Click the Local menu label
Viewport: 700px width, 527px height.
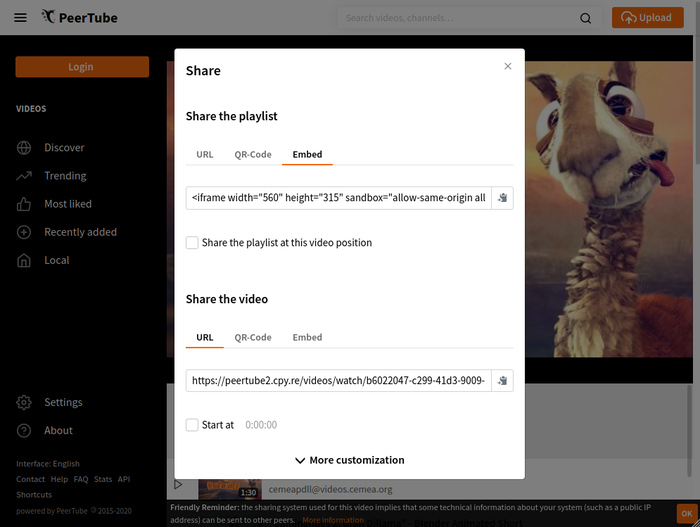(x=57, y=260)
